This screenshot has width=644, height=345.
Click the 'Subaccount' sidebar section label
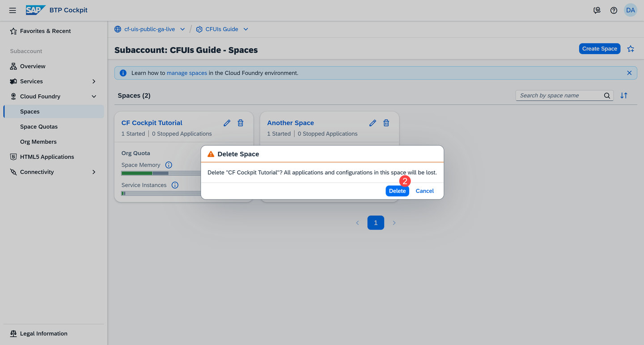point(26,51)
